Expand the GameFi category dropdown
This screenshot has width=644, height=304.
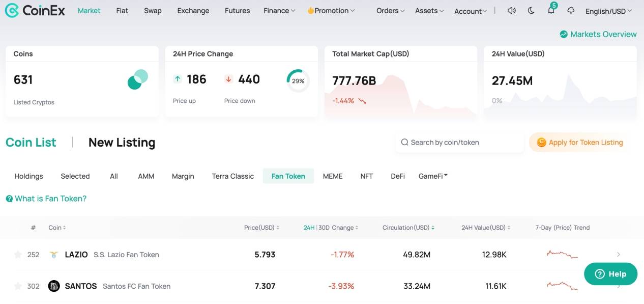click(433, 176)
